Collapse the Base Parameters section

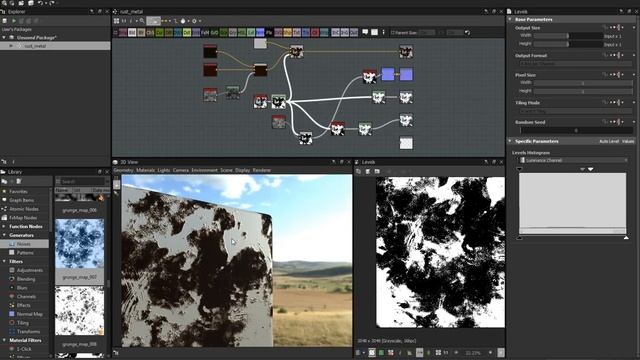(x=510, y=19)
